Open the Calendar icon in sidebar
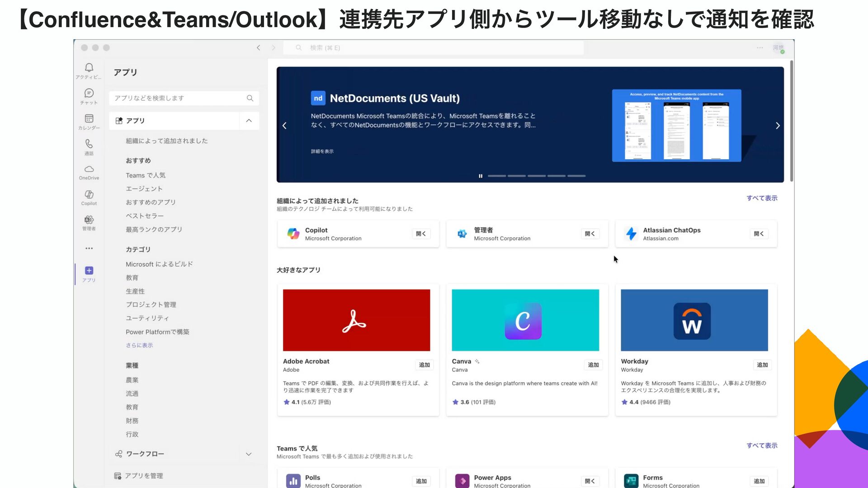 coord(89,118)
